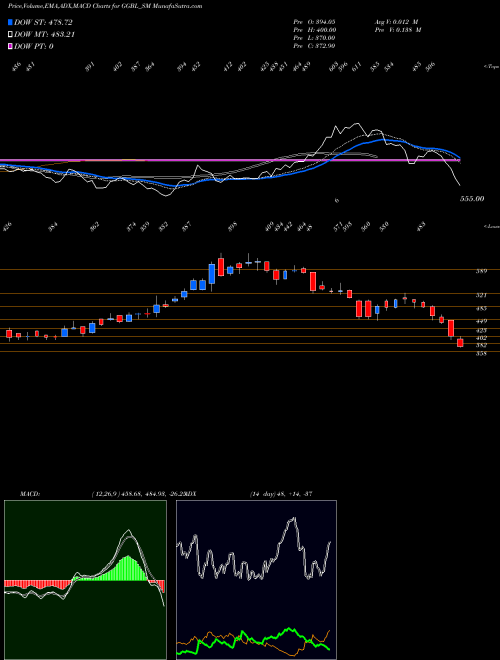Click the 'DOW MT: 483.21' legend label

click(x=45, y=35)
